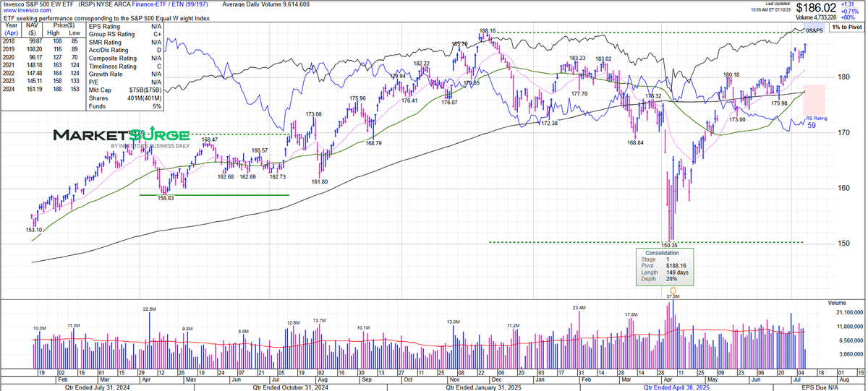Click the Composite Rating row
The width and height of the screenshot is (868, 391).
(x=124, y=58)
